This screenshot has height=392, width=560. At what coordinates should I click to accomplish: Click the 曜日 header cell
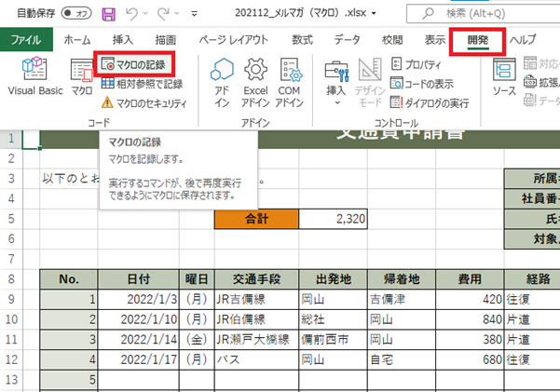click(197, 279)
